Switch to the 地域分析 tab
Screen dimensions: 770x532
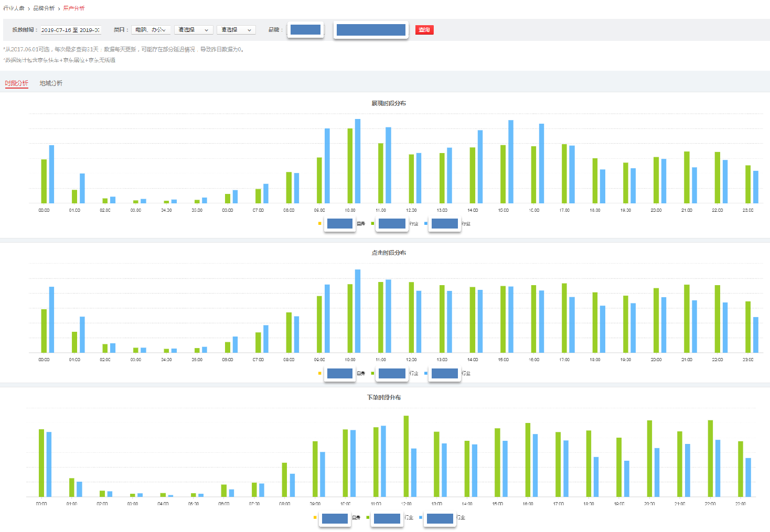pos(51,83)
